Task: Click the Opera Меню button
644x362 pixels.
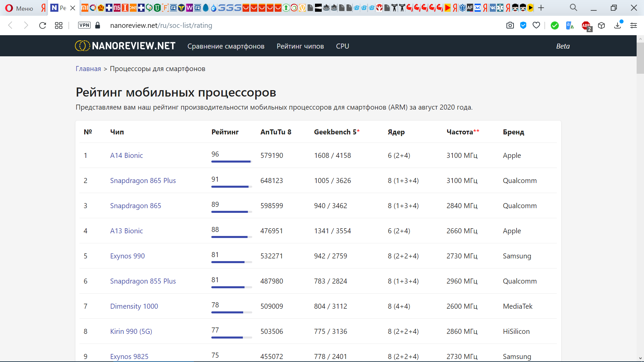Action: click(x=19, y=8)
